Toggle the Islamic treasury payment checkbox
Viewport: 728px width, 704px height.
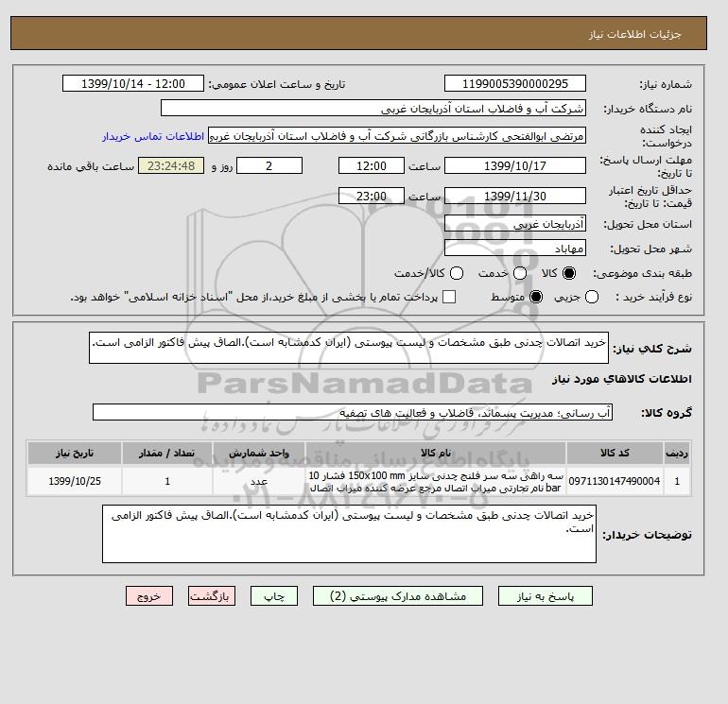[449, 297]
